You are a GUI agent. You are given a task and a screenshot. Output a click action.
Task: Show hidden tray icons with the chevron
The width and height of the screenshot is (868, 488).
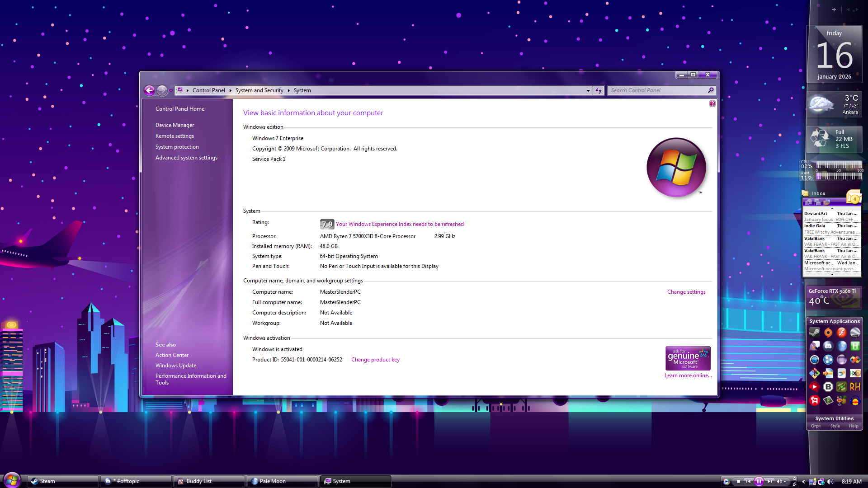click(803, 482)
